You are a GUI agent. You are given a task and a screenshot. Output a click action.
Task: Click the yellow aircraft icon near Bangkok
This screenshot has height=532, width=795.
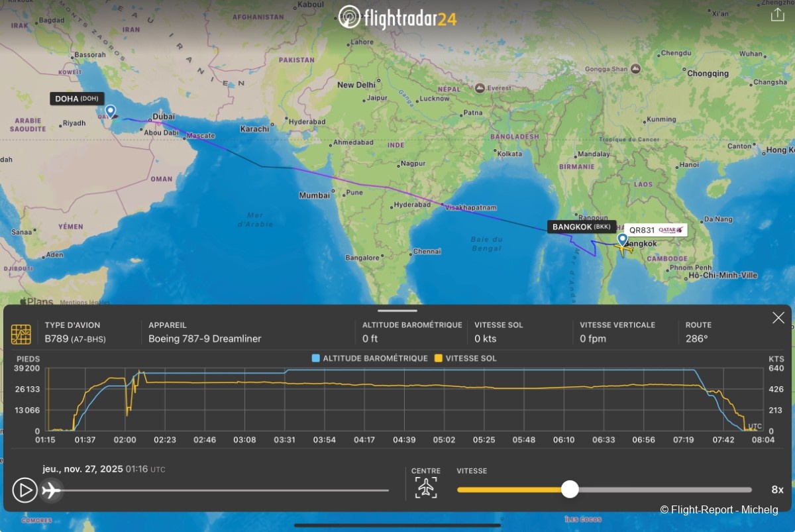[x=622, y=250]
